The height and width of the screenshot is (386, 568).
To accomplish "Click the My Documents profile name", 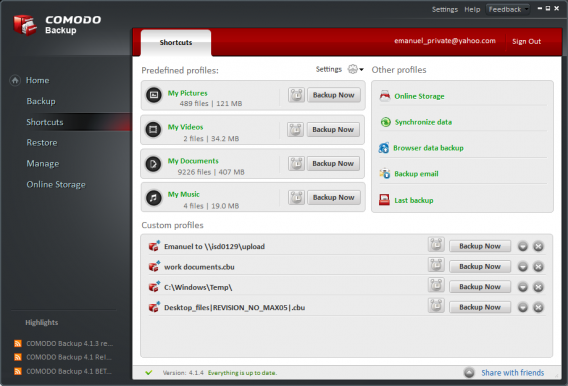I will point(193,161).
